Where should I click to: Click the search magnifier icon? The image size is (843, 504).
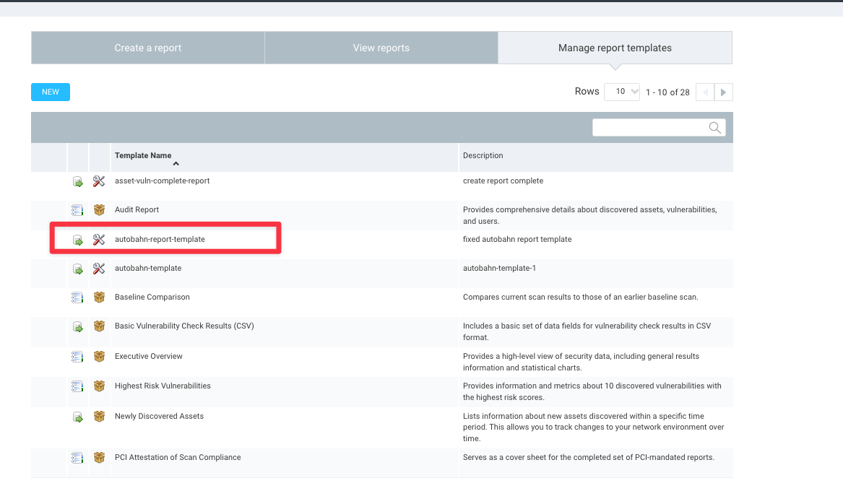(x=714, y=127)
